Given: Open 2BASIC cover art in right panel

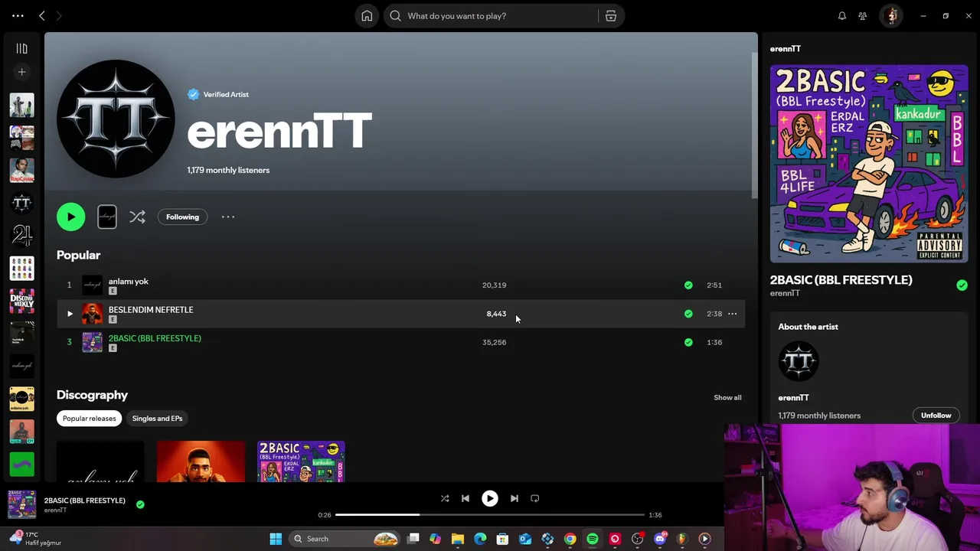Looking at the screenshot, I should [x=869, y=164].
